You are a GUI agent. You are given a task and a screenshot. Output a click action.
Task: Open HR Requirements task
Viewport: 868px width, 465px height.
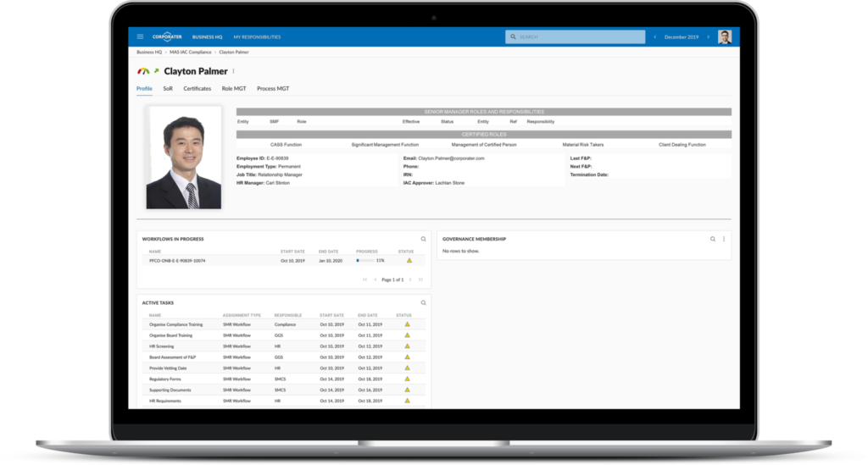tap(165, 401)
